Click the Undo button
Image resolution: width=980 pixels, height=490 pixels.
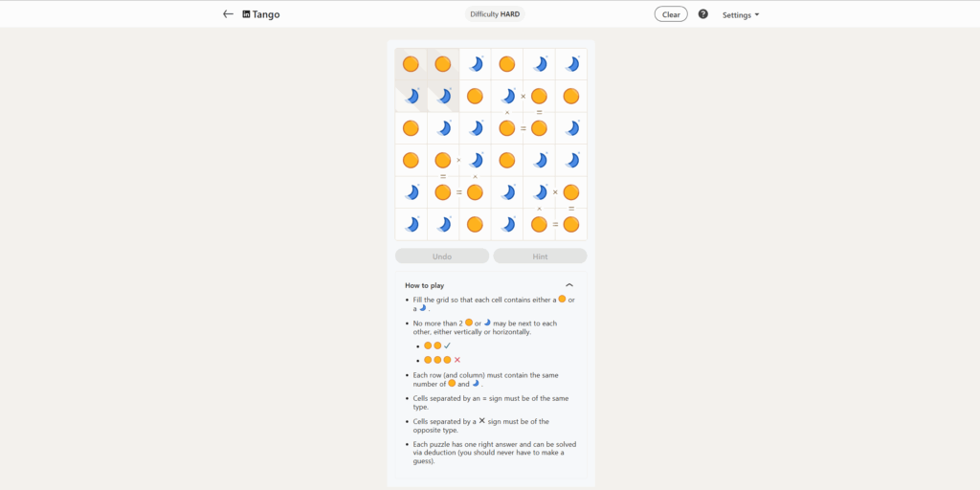click(442, 256)
